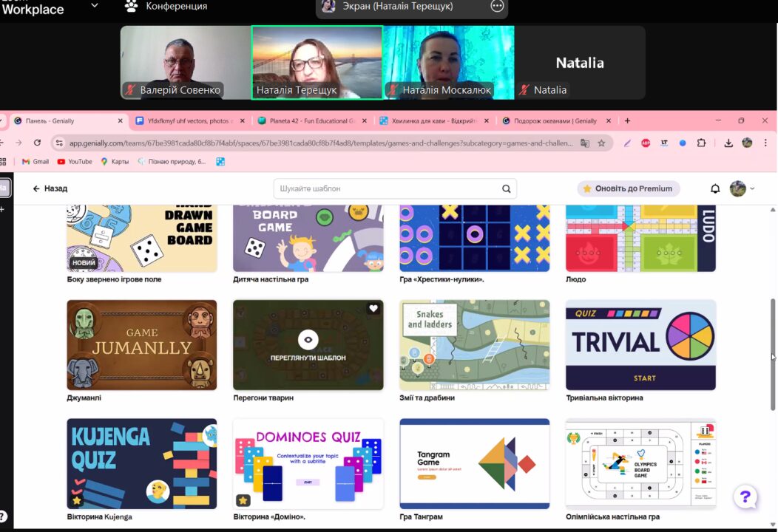Open the LT LanguageTool extension
The height and width of the screenshot is (532, 778).
point(664,143)
